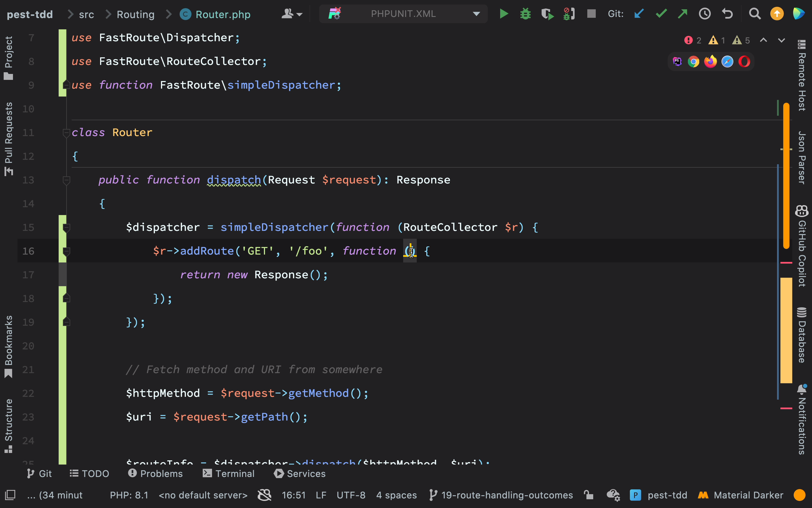Open built-in PhpStorm preview icon
Screen dimensions: 812x508
click(x=677, y=62)
